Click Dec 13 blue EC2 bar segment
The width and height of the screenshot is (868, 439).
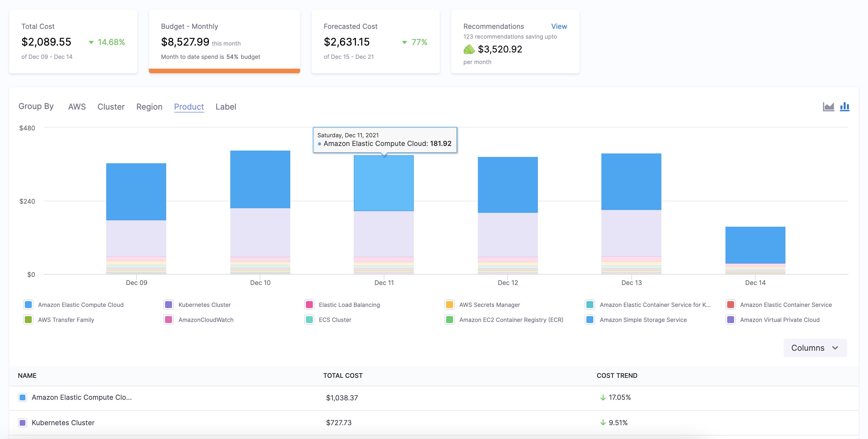[631, 182]
